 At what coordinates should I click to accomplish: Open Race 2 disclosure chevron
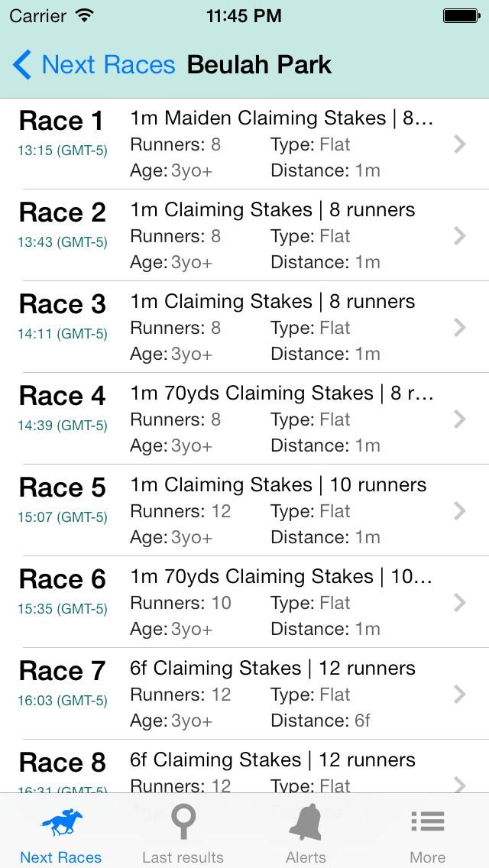click(x=459, y=236)
